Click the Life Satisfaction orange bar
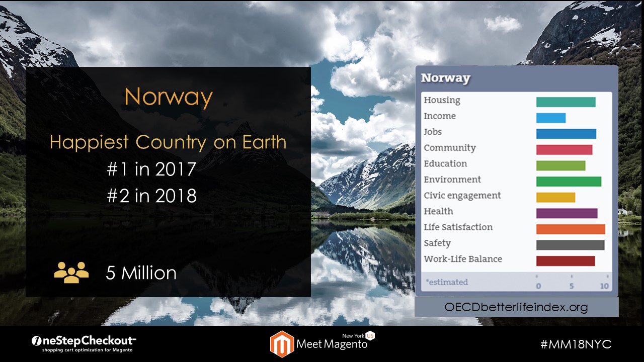This screenshot has height=362, width=644. (x=571, y=229)
